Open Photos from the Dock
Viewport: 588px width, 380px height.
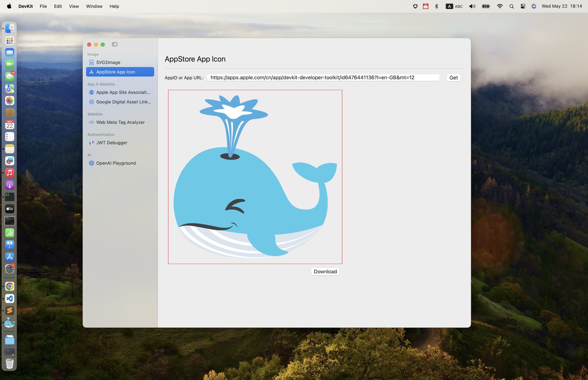pyautogui.click(x=10, y=101)
